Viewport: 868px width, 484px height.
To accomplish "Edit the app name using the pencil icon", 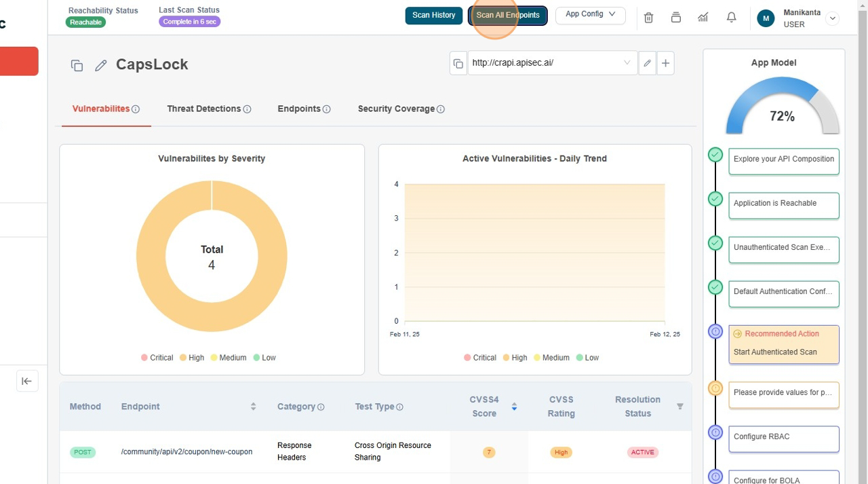I will click(x=101, y=64).
